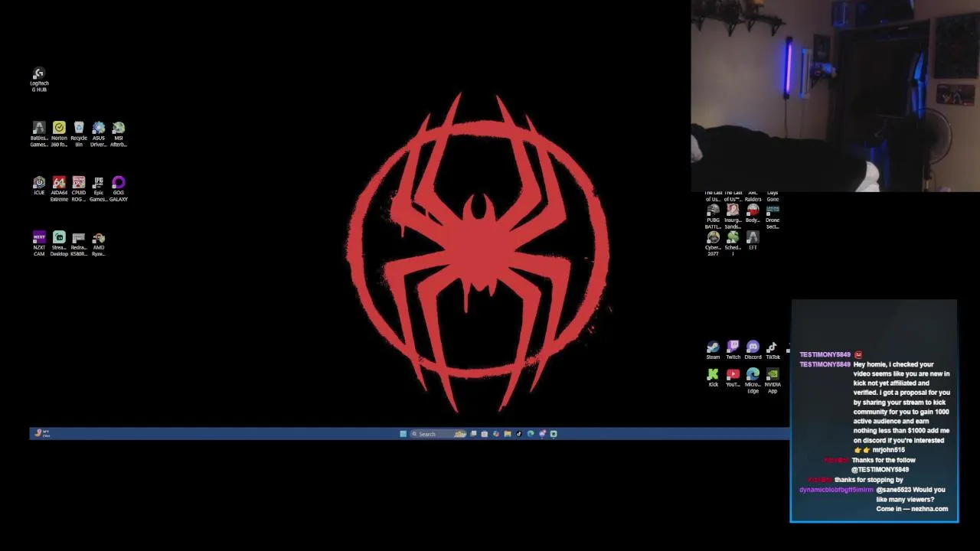
Task: Click the Windows Start button on taskbar
Action: pyautogui.click(x=403, y=434)
